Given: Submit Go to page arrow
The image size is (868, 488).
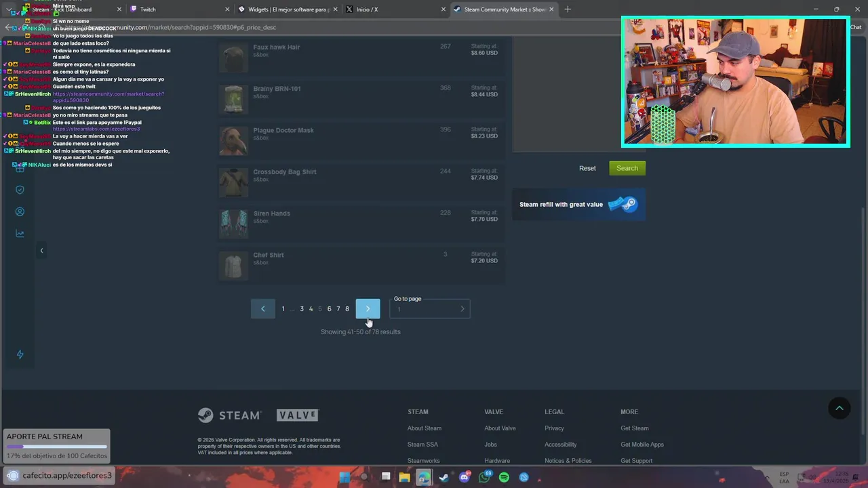Looking at the screenshot, I should 462,309.
